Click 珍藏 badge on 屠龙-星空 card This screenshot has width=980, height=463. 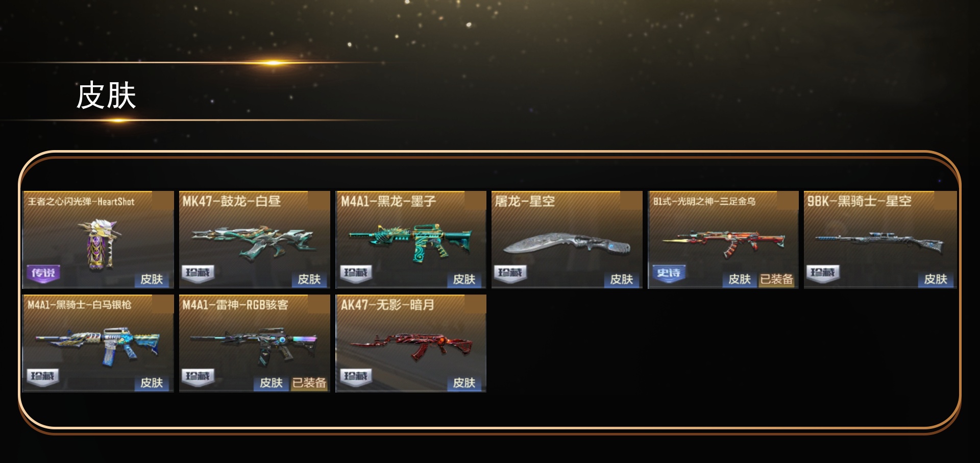click(x=510, y=274)
